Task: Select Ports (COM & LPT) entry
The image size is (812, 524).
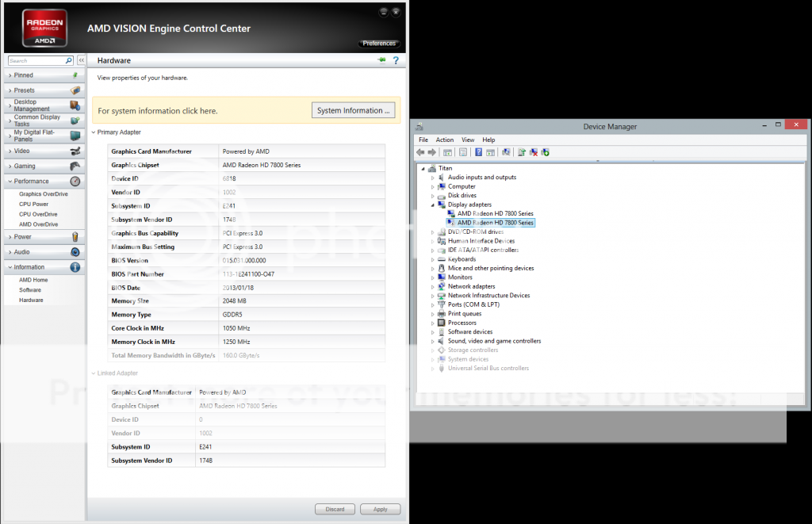Action: [474, 305]
